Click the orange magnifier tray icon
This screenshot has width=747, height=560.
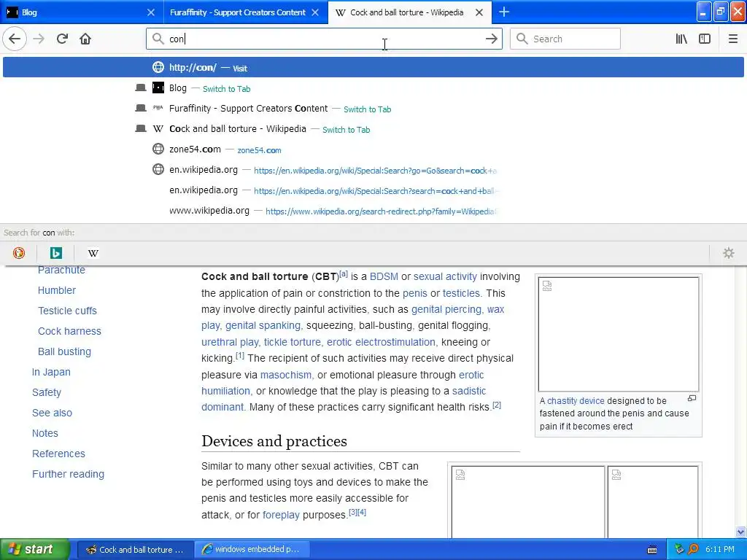click(x=693, y=549)
